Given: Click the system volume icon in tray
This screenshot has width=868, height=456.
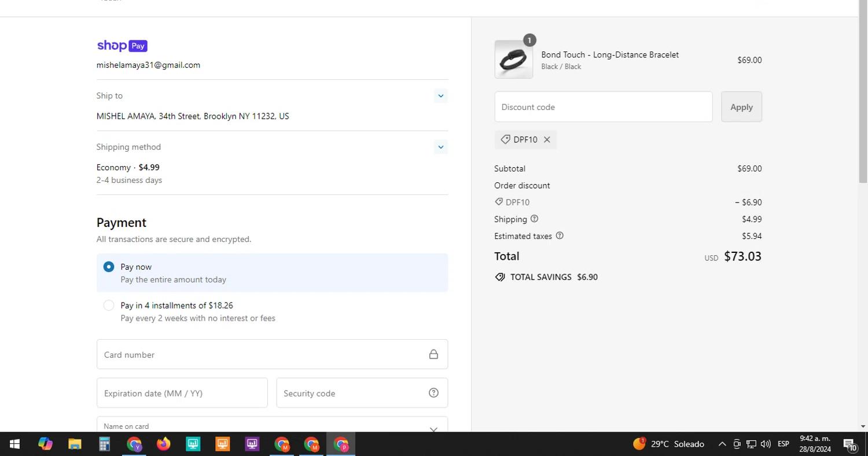Looking at the screenshot, I should coord(766,444).
